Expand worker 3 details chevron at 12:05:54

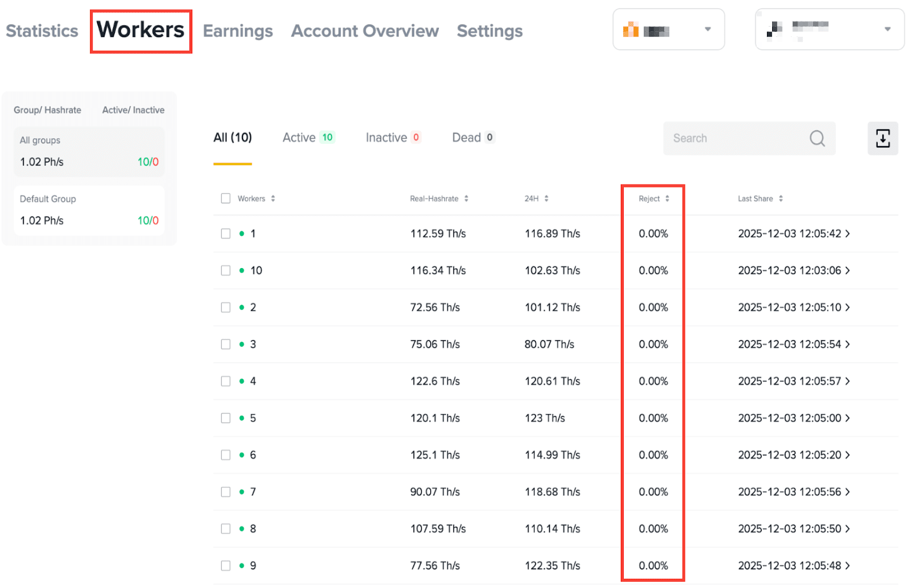pos(848,344)
